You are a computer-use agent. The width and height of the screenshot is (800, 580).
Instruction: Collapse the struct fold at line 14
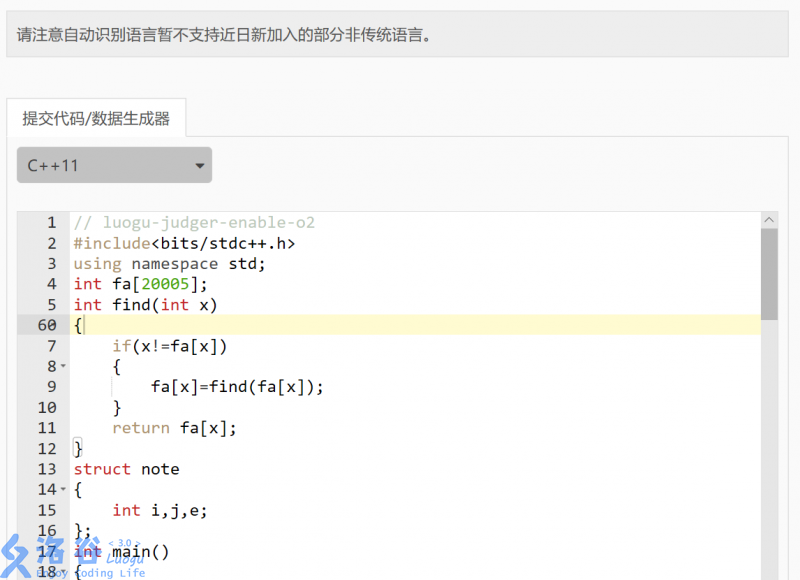click(63, 489)
